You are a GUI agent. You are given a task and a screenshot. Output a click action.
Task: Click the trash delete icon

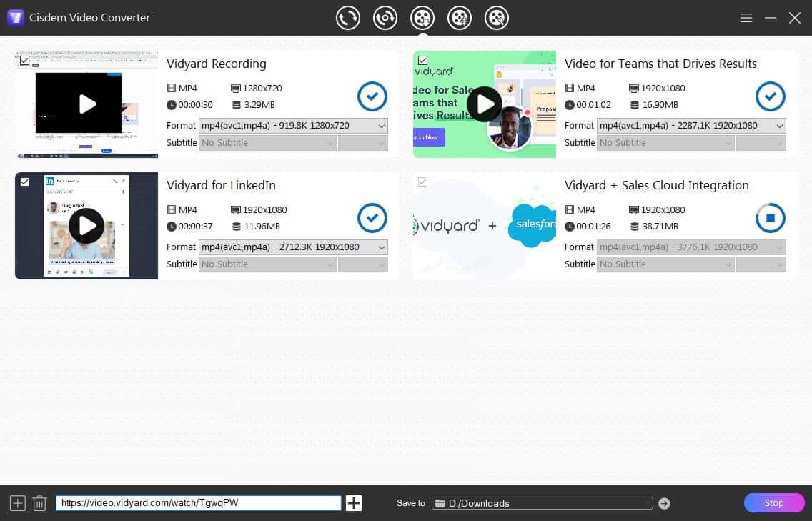tap(40, 503)
